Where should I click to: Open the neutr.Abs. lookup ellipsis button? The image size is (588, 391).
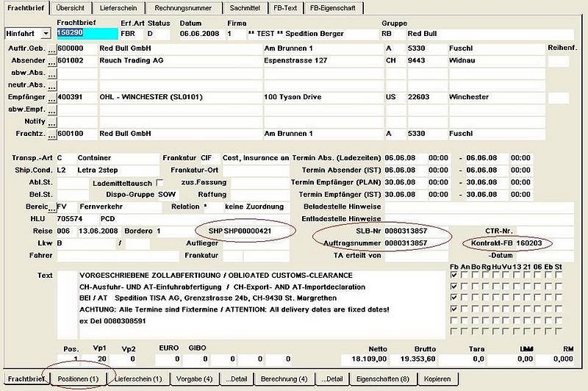[x=52, y=86]
